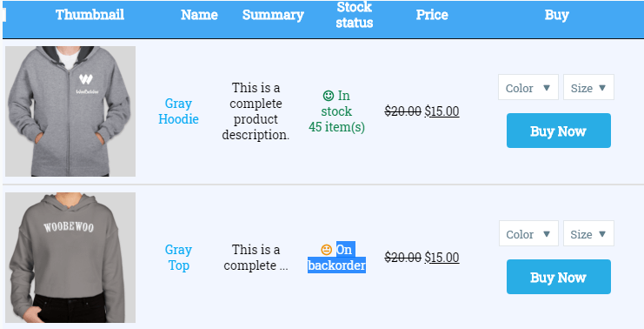Open Color dropdown for Gray Hoodie

click(x=528, y=87)
